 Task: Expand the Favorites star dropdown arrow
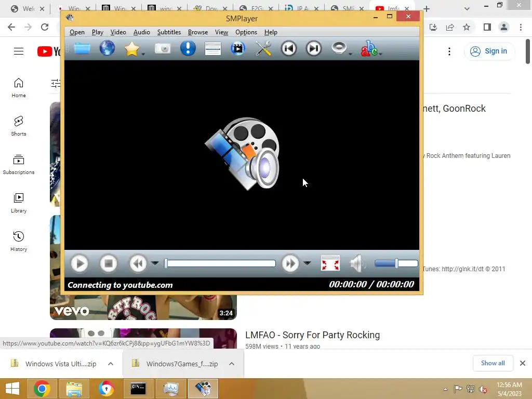[143, 54]
